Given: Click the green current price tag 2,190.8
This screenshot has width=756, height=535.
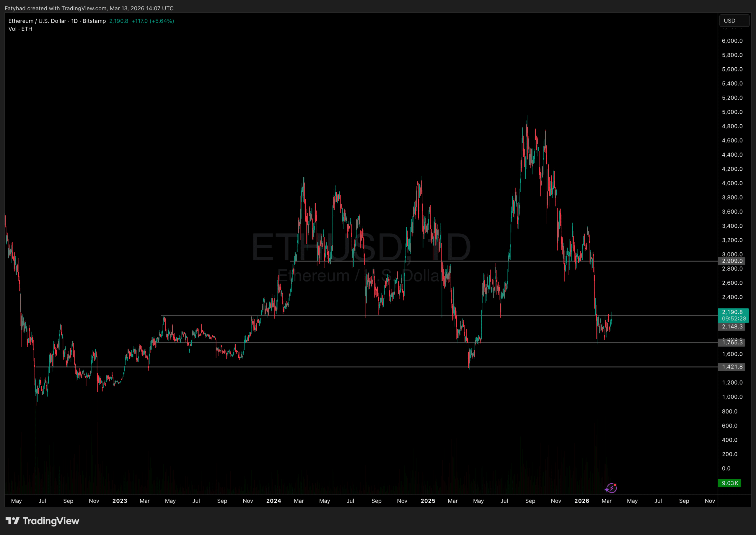Looking at the screenshot, I should tap(732, 312).
